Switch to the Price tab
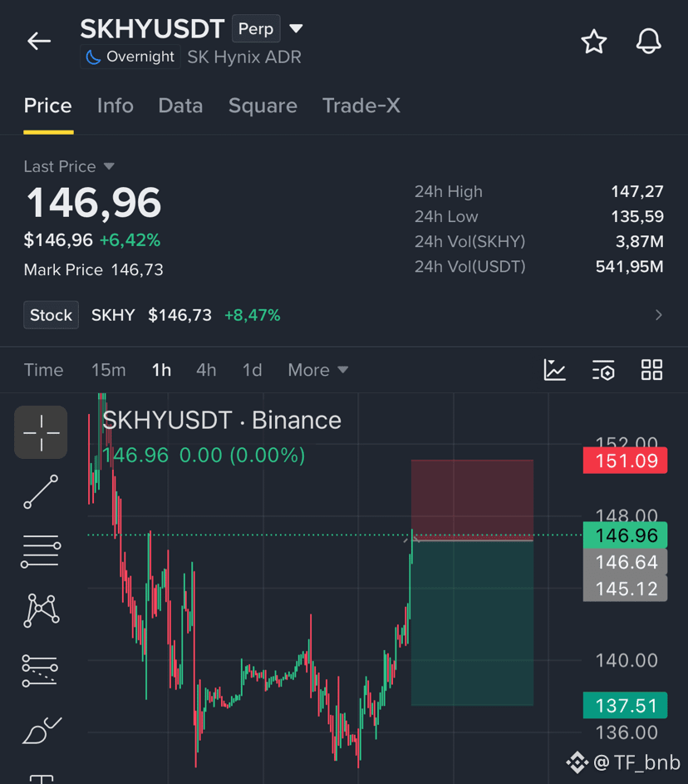This screenshot has height=784, width=688. (48, 106)
